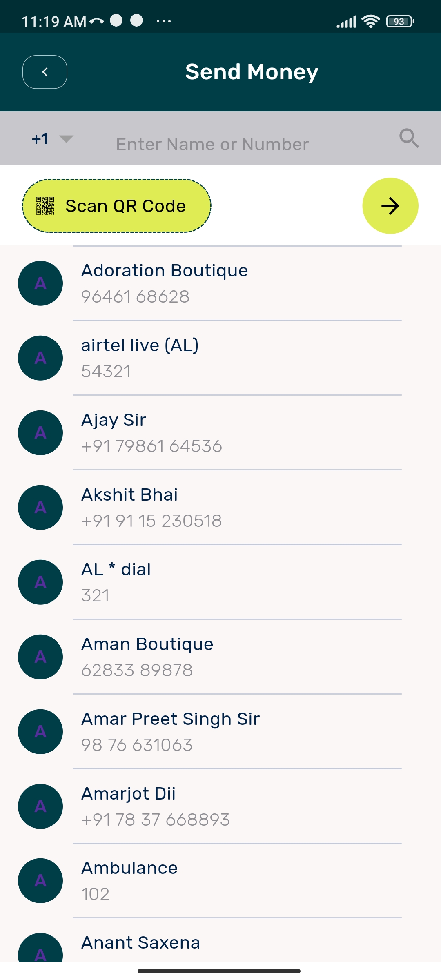Tap the Scan QR Code button

pyautogui.click(x=117, y=206)
